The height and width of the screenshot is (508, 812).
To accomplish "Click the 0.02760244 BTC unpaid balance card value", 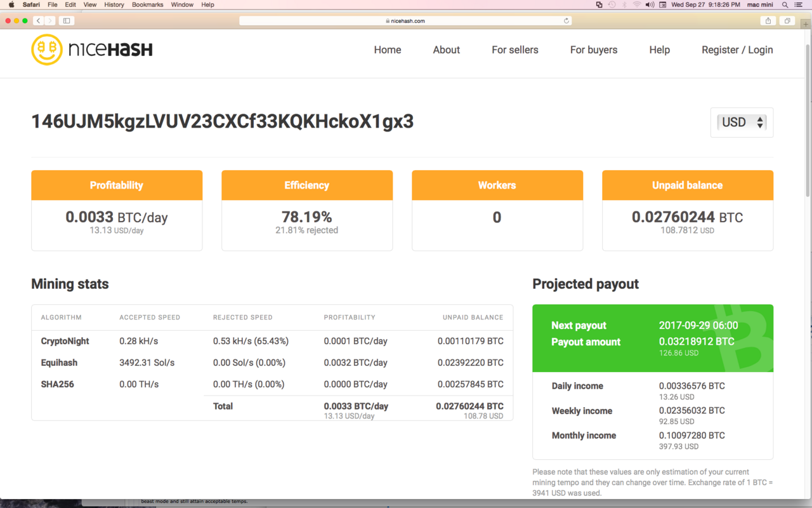I will (688, 217).
